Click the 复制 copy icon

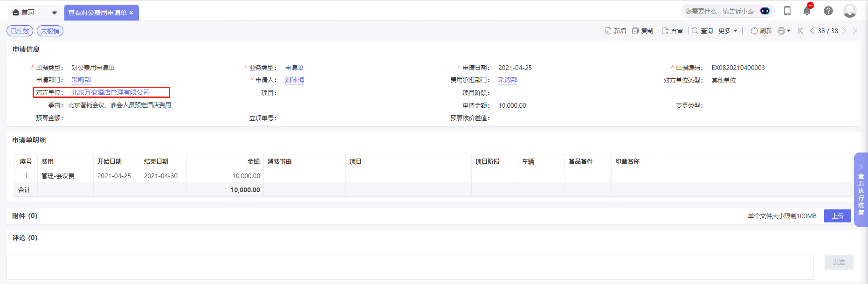click(x=635, y=31)
